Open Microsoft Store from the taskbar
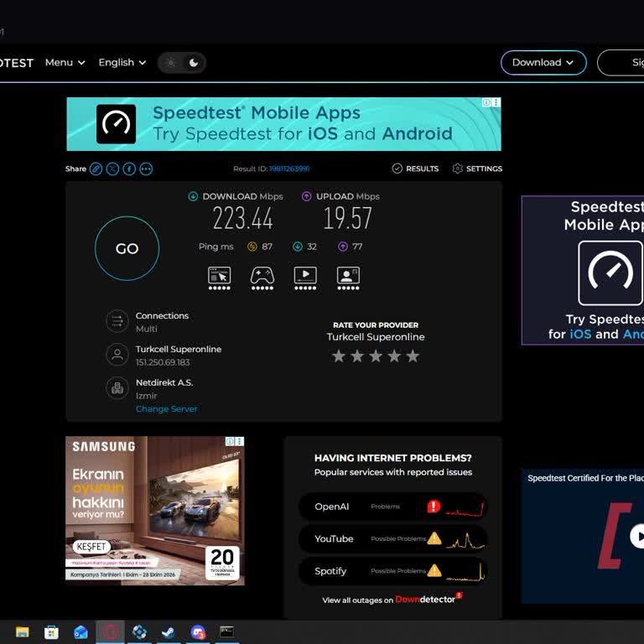The height and width of the screenshot is (644, 644). pos(51,631)
